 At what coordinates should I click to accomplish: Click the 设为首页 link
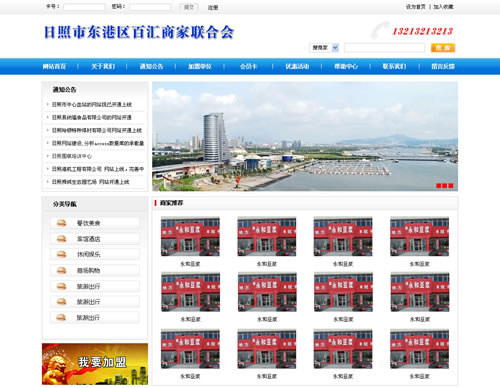(x=415, y=7)
